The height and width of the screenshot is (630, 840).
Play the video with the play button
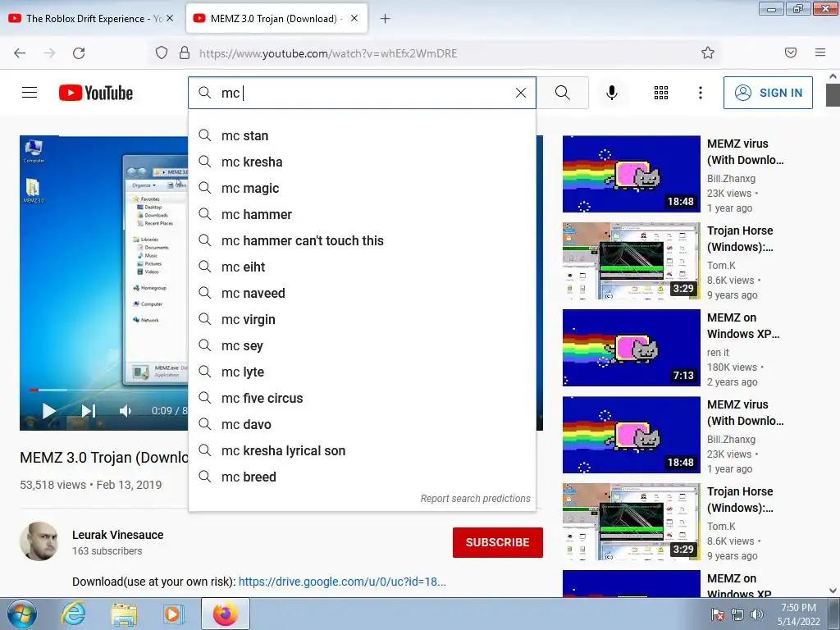(48, 411)
